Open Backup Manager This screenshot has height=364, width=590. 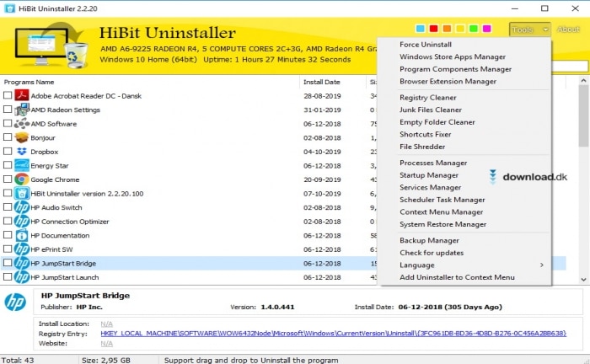point(429,240)
